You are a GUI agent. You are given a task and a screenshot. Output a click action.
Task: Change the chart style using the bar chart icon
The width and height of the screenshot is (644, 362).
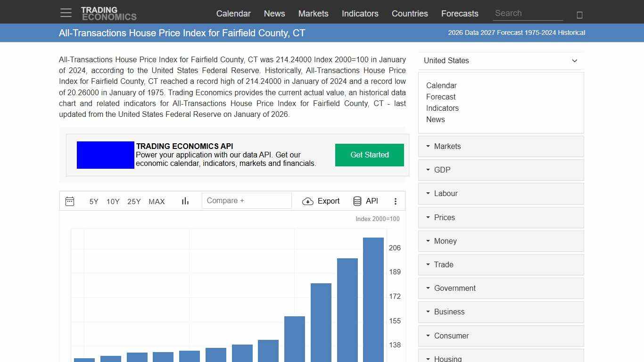point(185,201)
